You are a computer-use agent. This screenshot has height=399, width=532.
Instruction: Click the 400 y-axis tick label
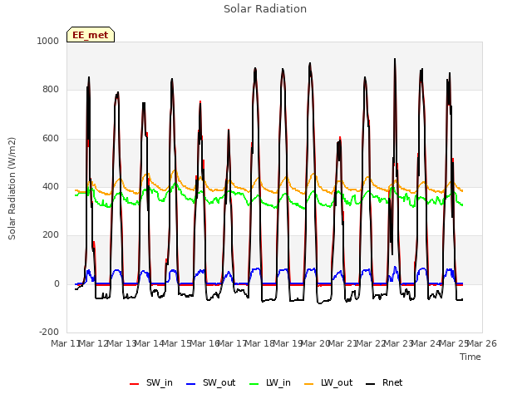[51, 186]
